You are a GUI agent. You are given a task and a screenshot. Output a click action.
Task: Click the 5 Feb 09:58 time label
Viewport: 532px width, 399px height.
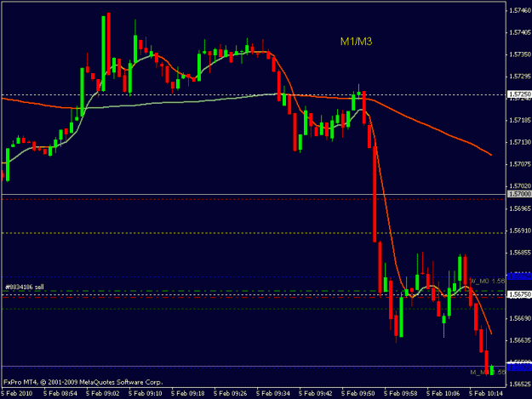pyautogui.click(x=401, y=393)
